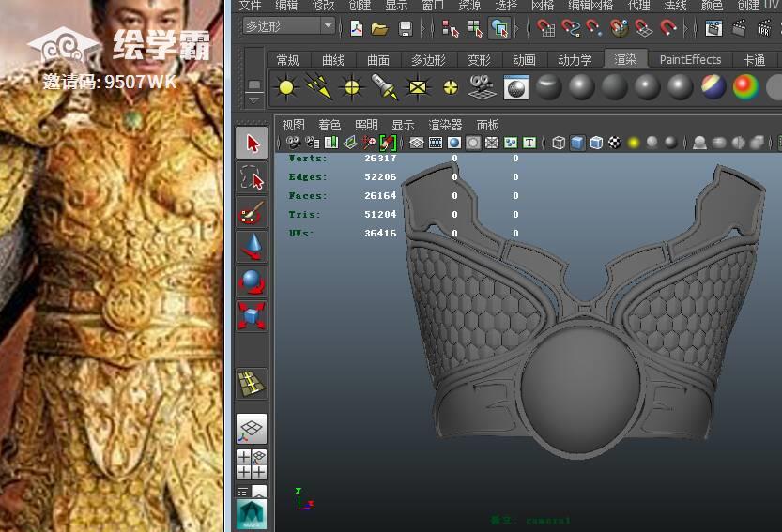Switch to the PaintEffects shelf tab

tap(690, 60)
